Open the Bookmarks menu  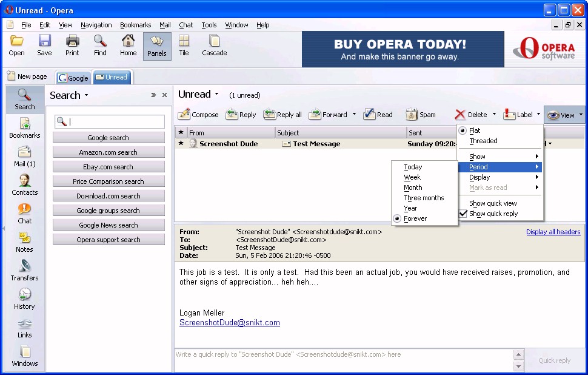[135, 25]
